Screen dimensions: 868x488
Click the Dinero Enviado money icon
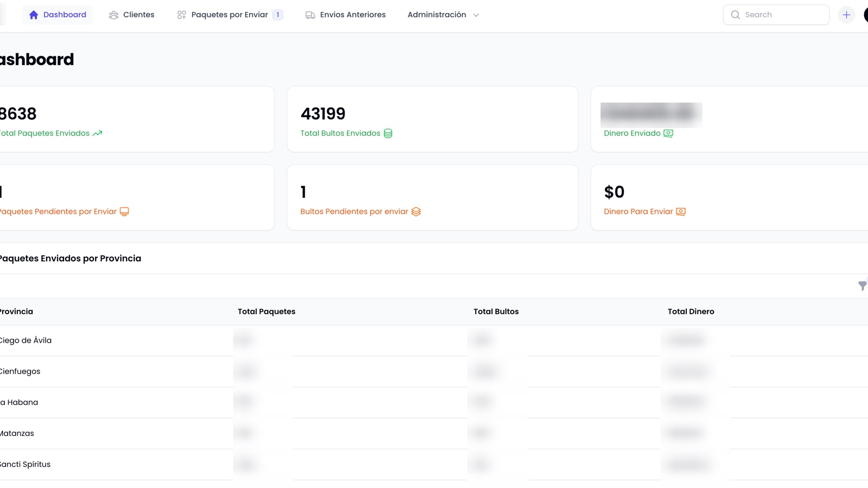668,133
